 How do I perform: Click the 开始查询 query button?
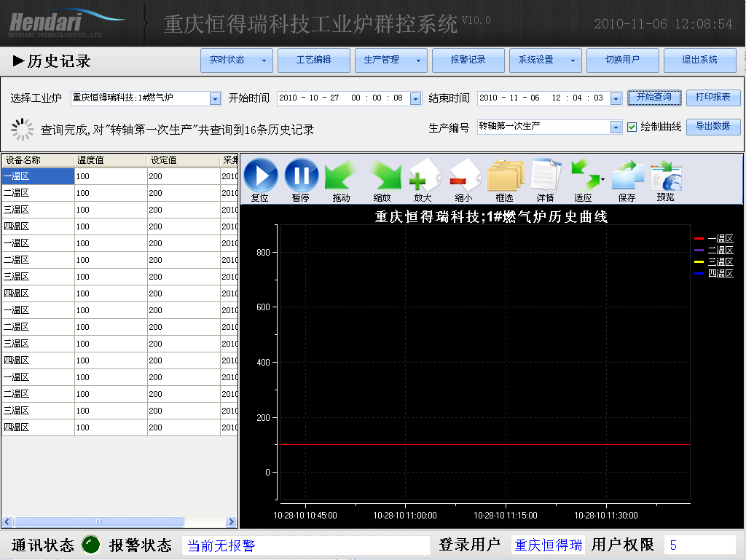point(653,98)
